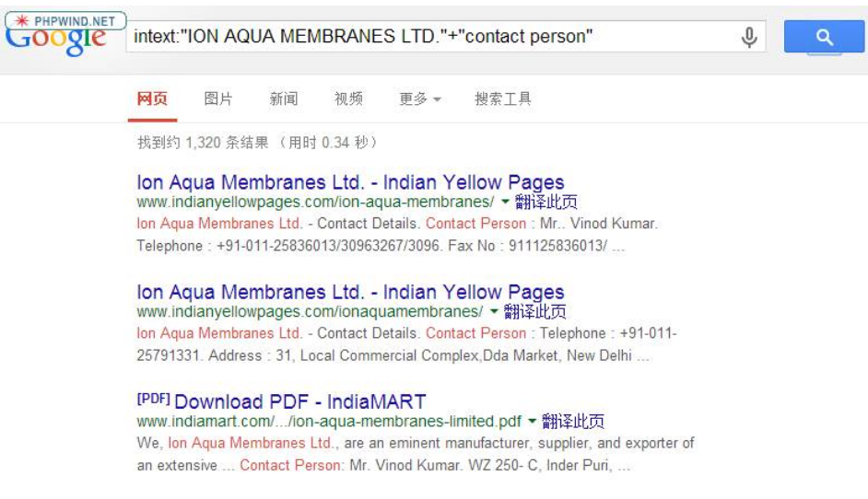Open second Ion Aqua Membranes Yellow Pages result
The image size is (868, 499).
click(x=350, y=292)
